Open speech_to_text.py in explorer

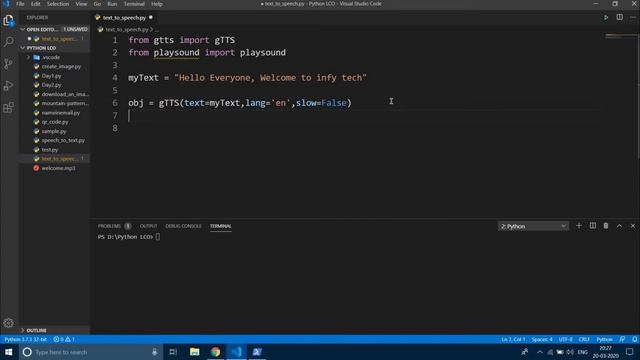pos(63,140)
